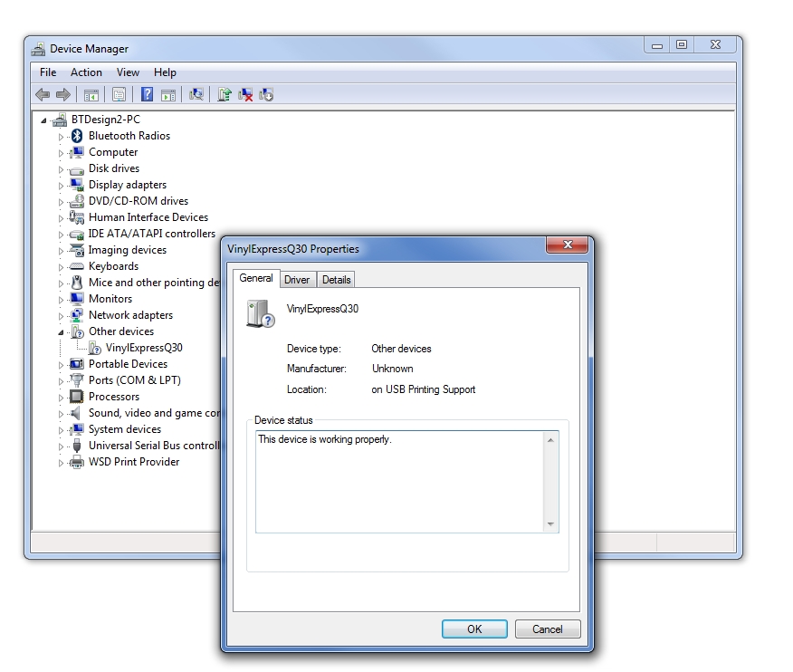This screenshot has height=672, width=793.
Task: Open the Action menu
Action: coord(86,72)
